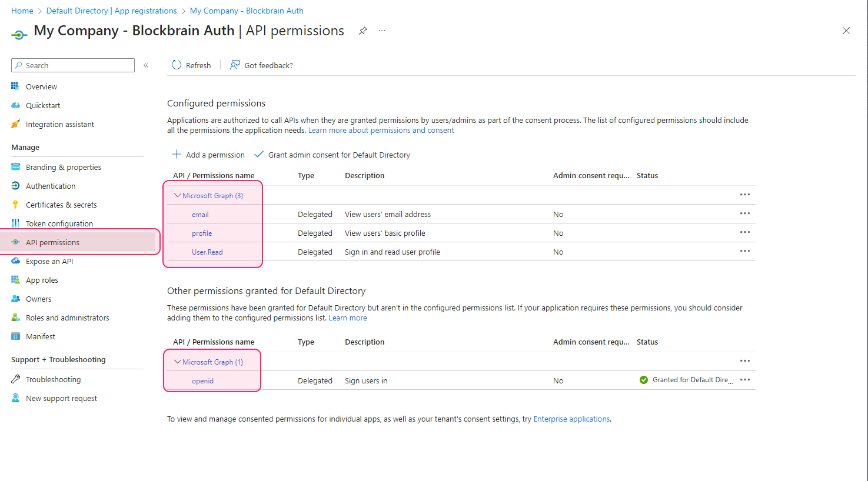Select Expose an API in the sidebar
868x481 pixels.
coord(49,261)
